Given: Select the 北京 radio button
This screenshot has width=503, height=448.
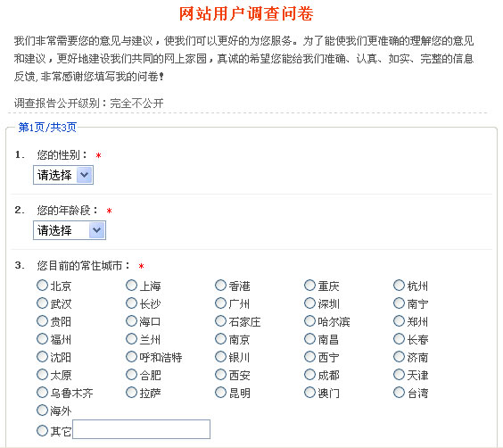Looking at the screenshot, I should click(x=42, y=286).
